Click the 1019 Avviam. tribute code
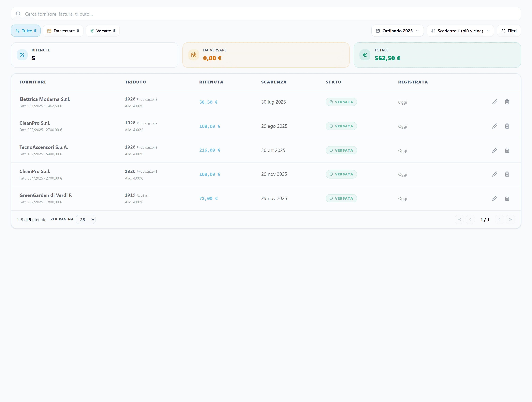Viewport: 532px width, 402px height. click(x=137, y=195)
